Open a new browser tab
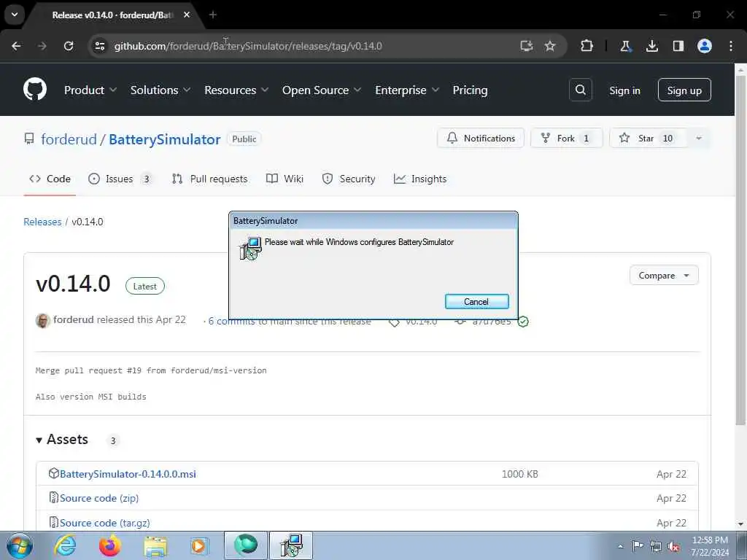Screen dimensions: 747x560 (213, 15)
